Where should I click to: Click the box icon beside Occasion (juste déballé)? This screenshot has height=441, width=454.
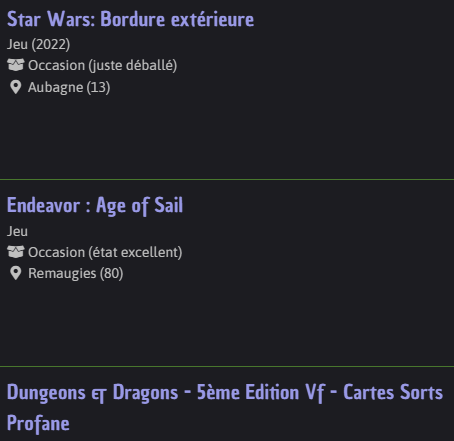pos(16,65)
